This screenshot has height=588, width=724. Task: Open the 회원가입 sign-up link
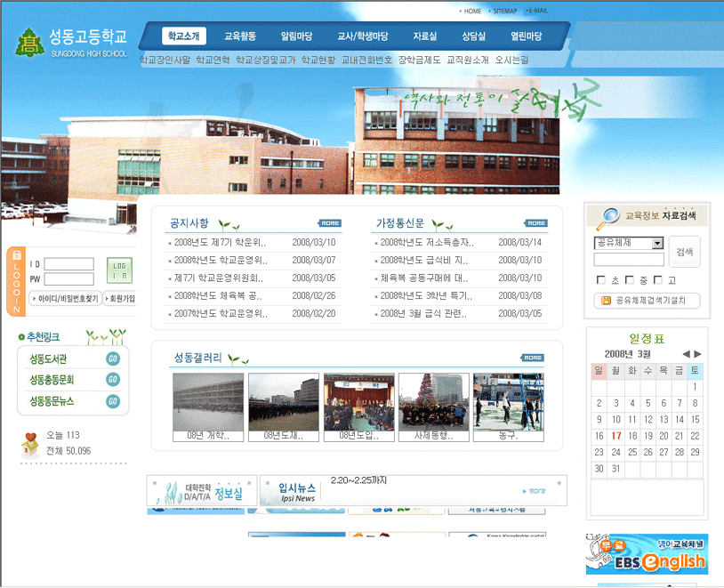click(x=119, y=299)
